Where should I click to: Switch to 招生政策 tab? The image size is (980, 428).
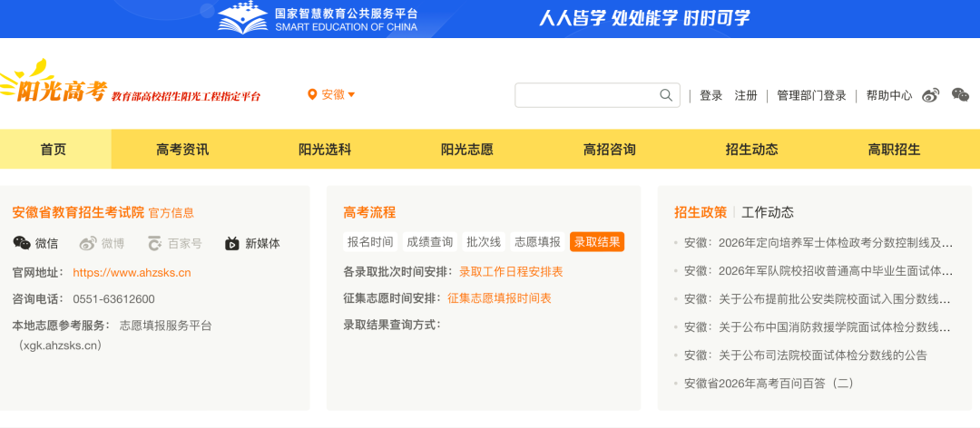point(701,212)
